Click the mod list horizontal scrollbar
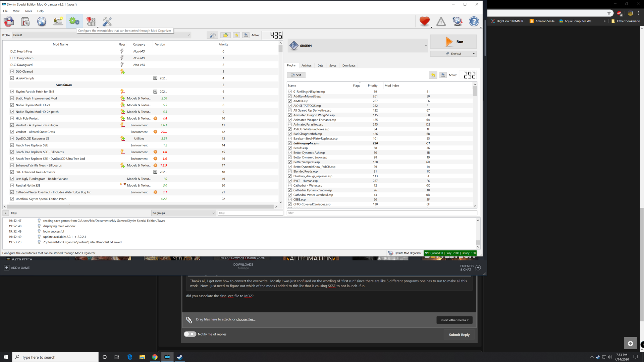 141,207
